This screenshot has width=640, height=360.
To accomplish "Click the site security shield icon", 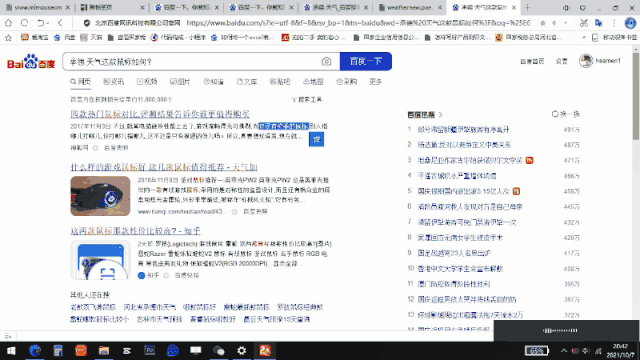I will point(87,23).
